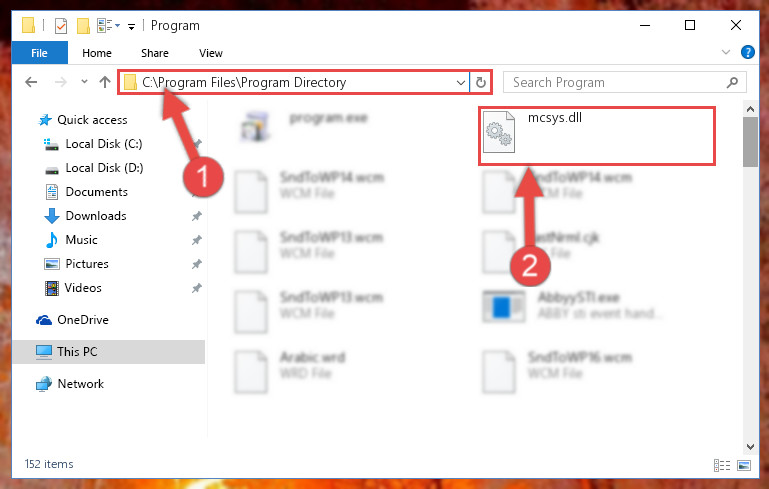This screenshot has width=769, height=489.
Task: Open the File menu
Action: tap(39, 53)
